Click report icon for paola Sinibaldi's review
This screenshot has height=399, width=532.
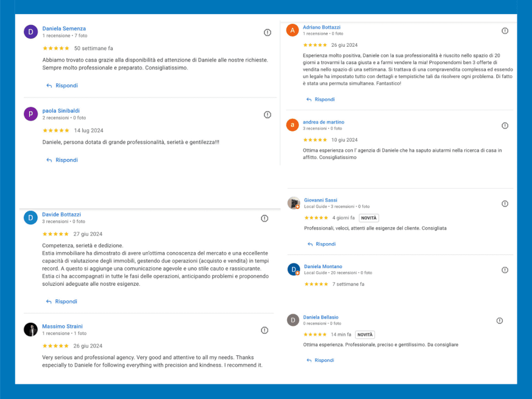[x=268, y=114]
